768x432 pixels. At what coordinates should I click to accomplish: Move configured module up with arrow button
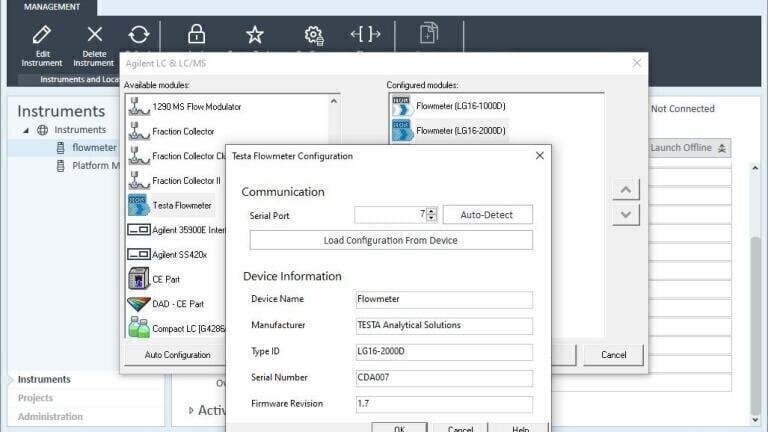point(625,190)
